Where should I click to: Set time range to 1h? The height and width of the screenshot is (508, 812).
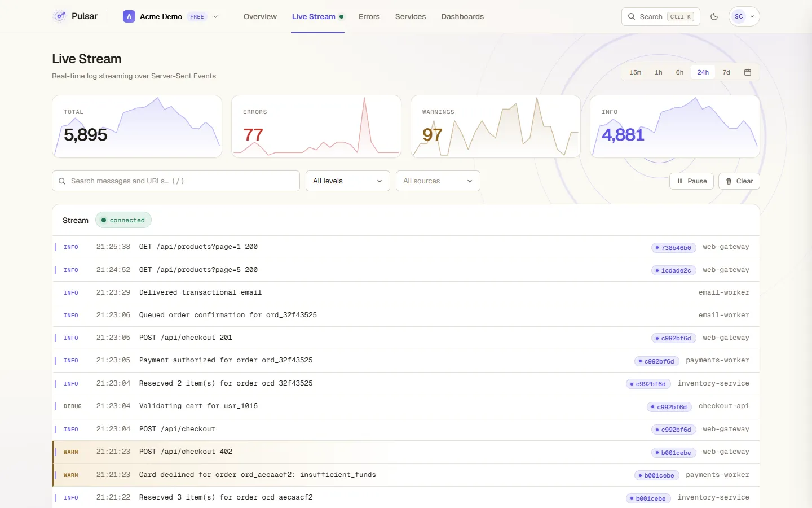click(659, 72)
